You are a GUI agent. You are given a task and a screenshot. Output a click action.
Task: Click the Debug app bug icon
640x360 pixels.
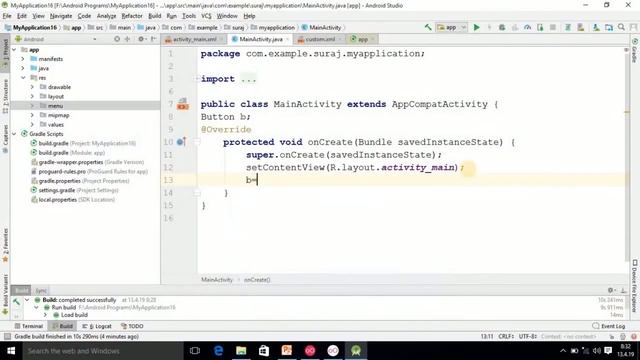coord(502,27)
